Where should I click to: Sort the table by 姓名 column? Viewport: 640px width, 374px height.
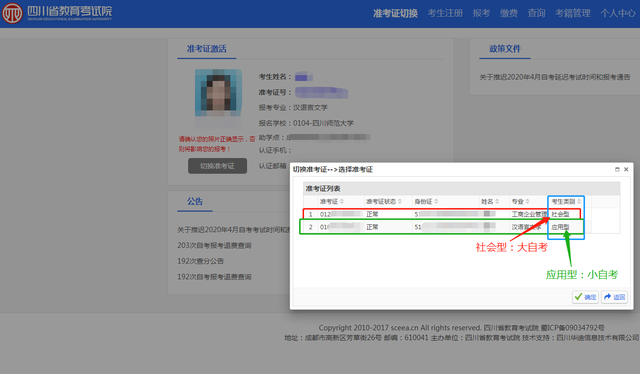490,201
